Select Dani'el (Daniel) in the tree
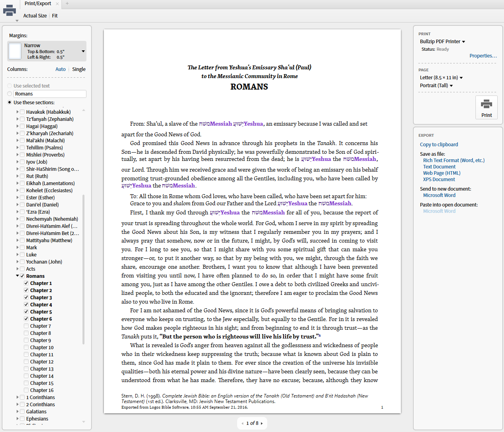The width and height of the screenshot is (504, 432). pyautogui.click(x=42, y=205)
